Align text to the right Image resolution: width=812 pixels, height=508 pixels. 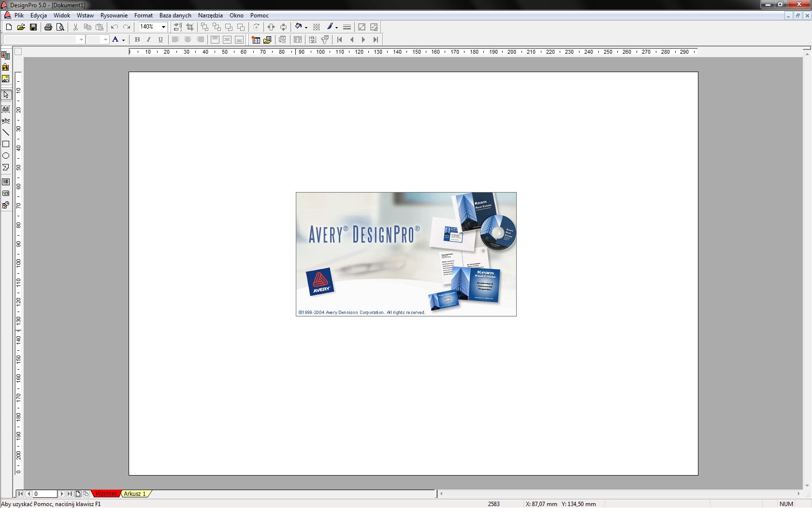200,40
